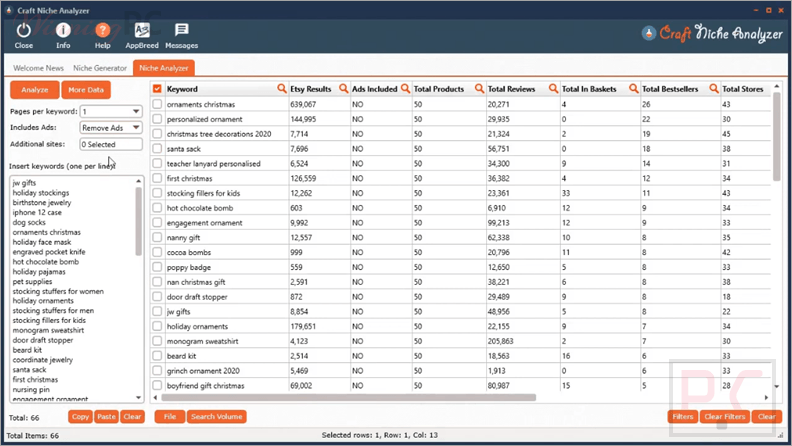Click search icon in Etsy Results header
This screenshot has width=792, height=446.
(x=343, y=89)
